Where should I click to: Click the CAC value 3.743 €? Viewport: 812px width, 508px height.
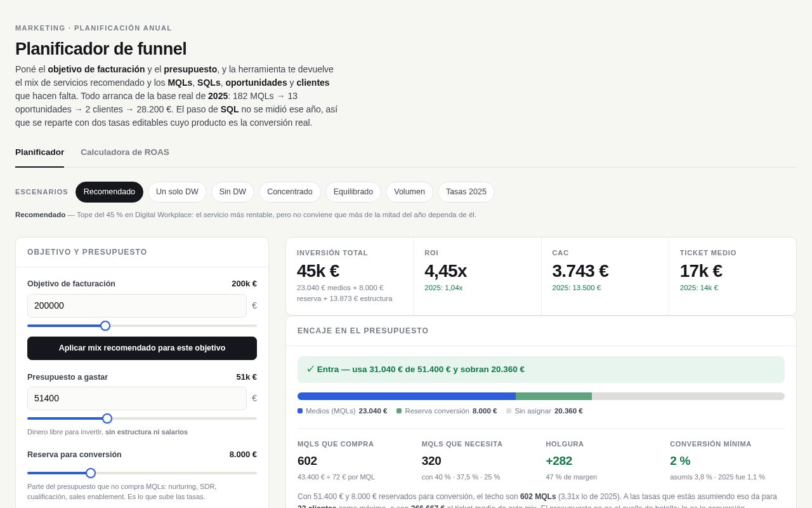[x=580, y=271]
